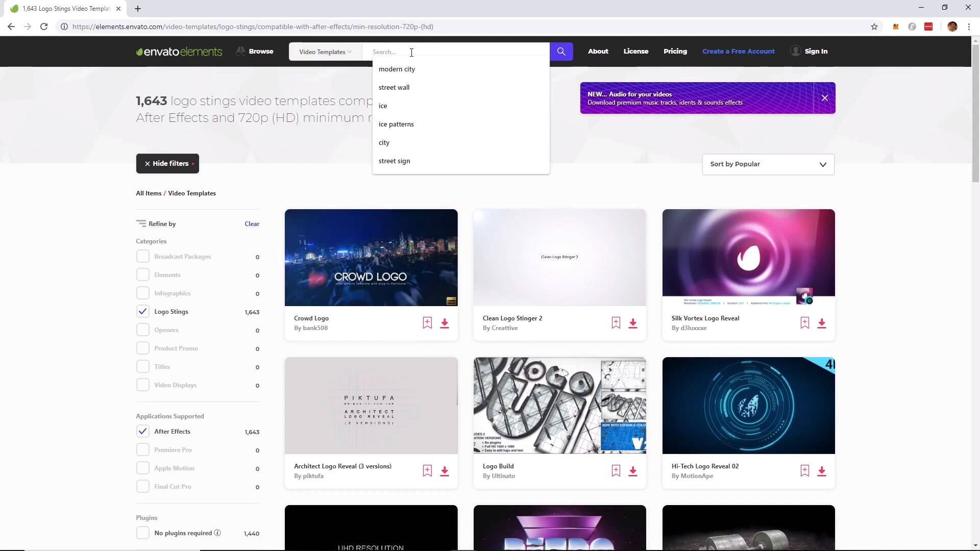
Task: Bookmark the Clean Logo Stinger 2 item
Action: (616, 323)
